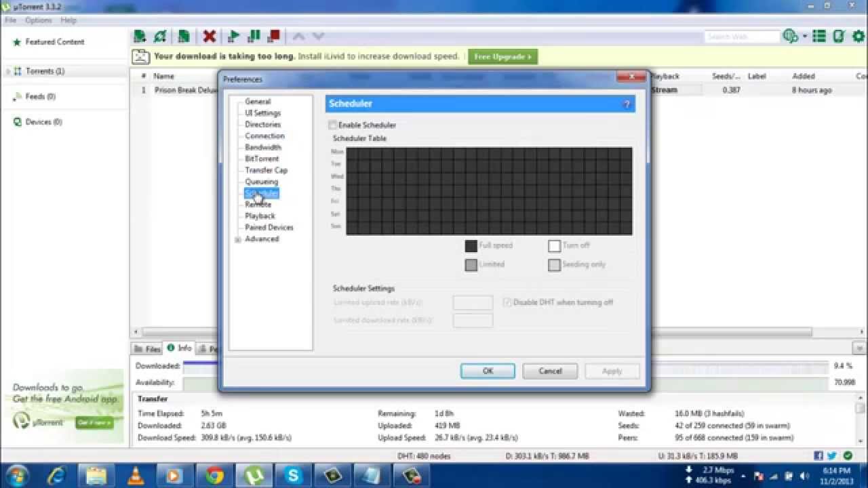Click Limited upload rate input field
This screenshot has width=868, height=488.
[x=473, y=302]
